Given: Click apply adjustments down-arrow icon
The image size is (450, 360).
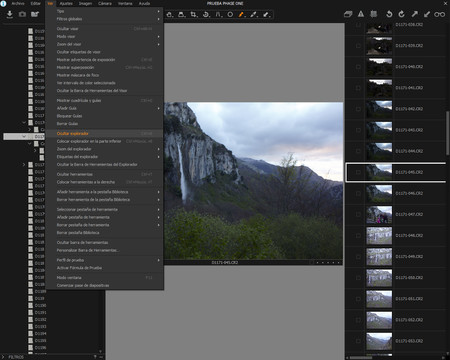Looking at the screenshot, I should [427, 14].
